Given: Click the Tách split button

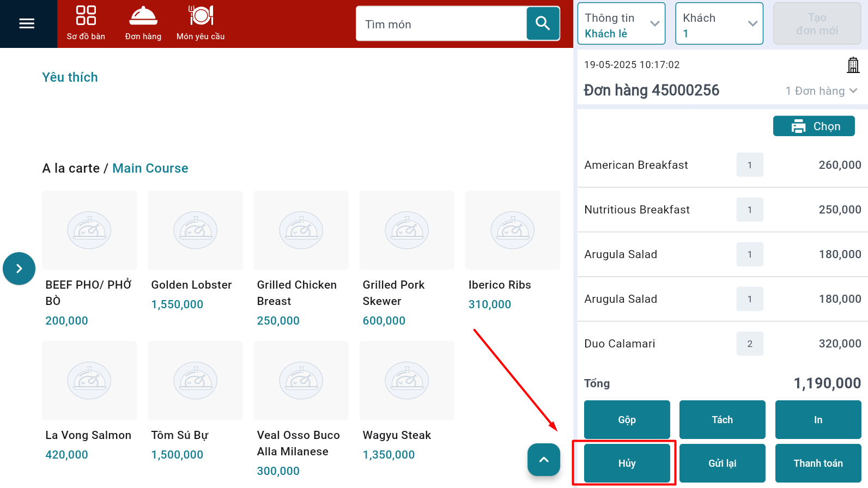Looking at the screenshot, I should click(723, 419).
